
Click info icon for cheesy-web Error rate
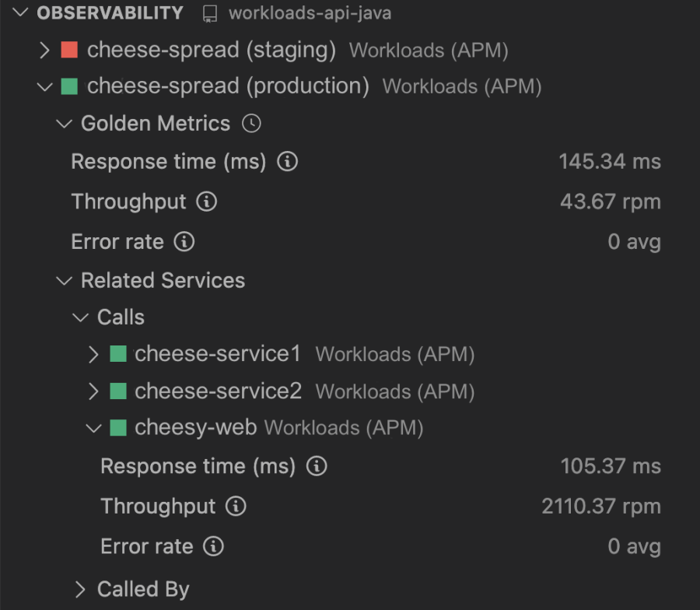click(213, 546)
